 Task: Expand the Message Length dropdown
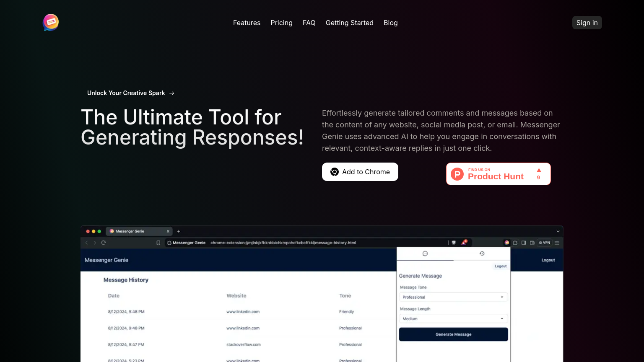pos(453,319)
